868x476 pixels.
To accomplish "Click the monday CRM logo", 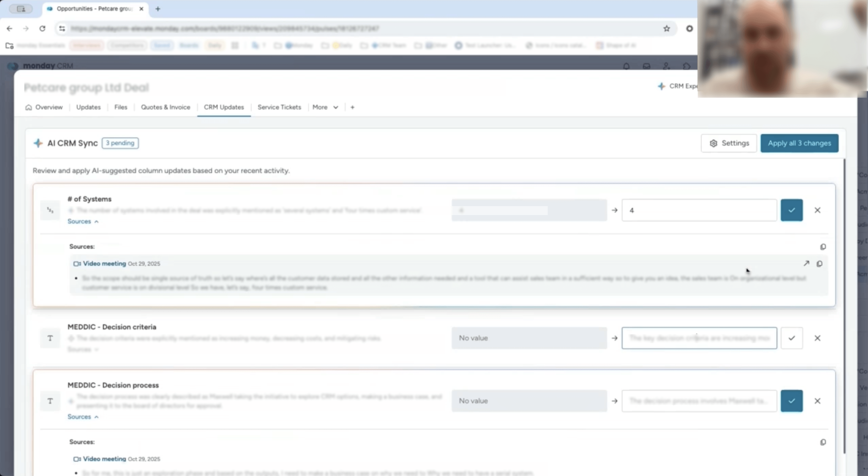I will pyautogui.click(x=40, y=65).
